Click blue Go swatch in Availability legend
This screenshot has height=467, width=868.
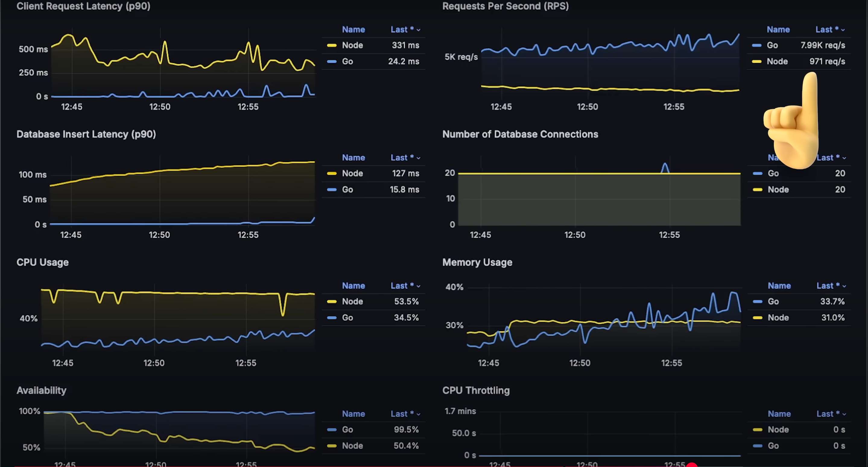[x=331, y=430]
